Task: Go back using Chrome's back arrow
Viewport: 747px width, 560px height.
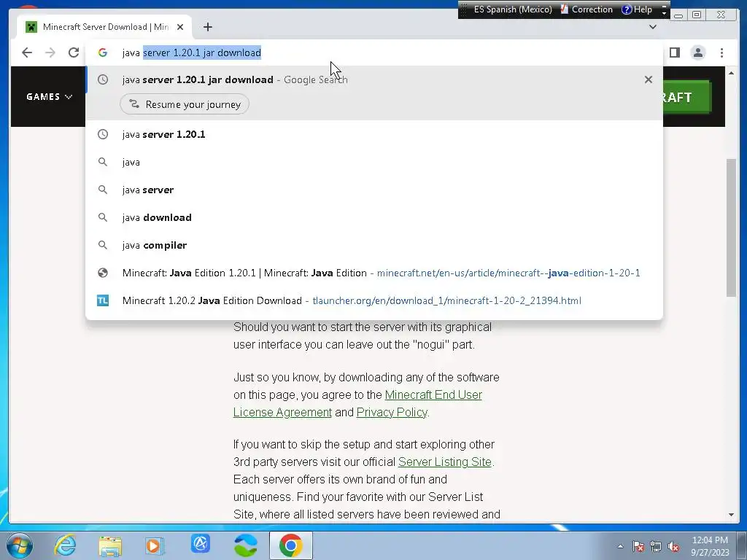Action: (x=27, y=52)
